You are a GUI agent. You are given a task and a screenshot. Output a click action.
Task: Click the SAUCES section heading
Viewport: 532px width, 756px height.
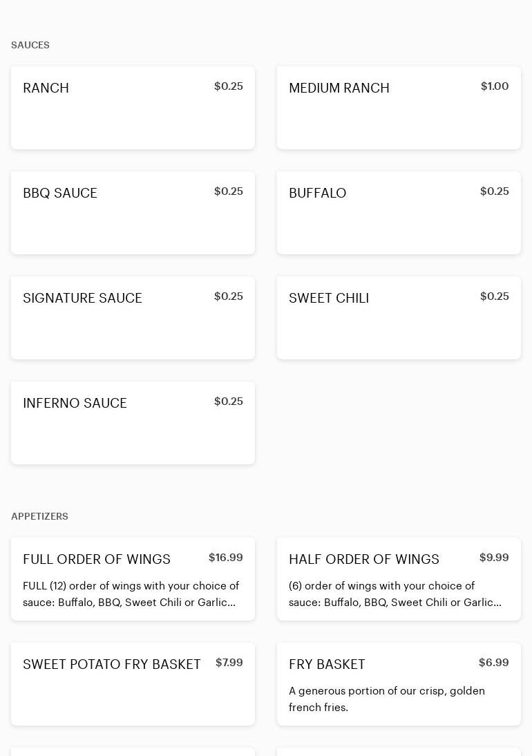point(30,45)
